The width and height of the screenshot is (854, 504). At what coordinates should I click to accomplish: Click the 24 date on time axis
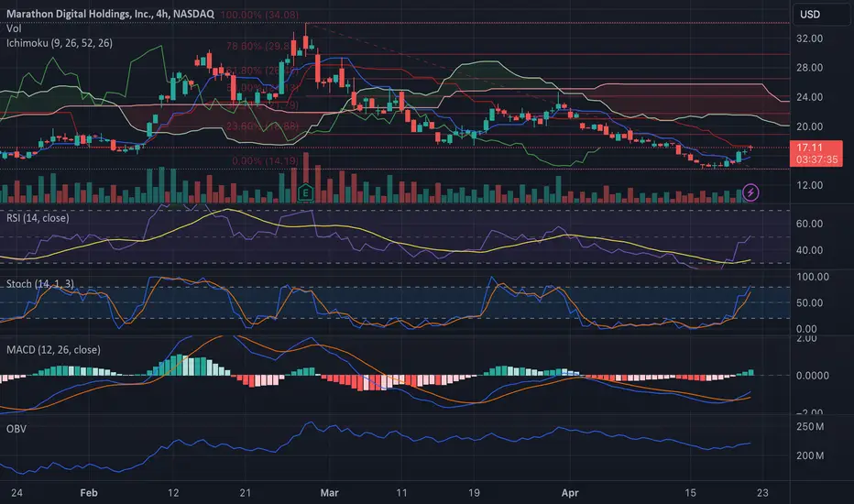click(16, 493)
